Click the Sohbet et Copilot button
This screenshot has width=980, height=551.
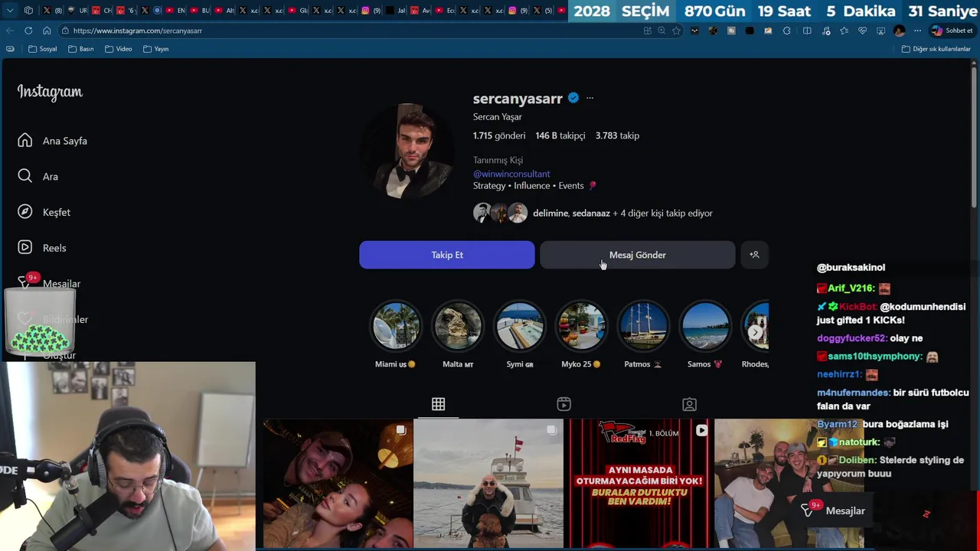952,31
